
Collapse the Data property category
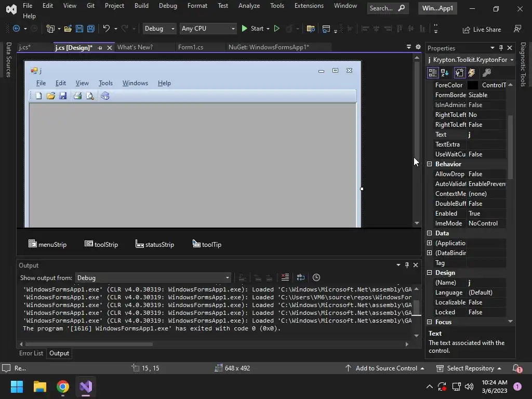pyautogui.click(x=429, y=233)
